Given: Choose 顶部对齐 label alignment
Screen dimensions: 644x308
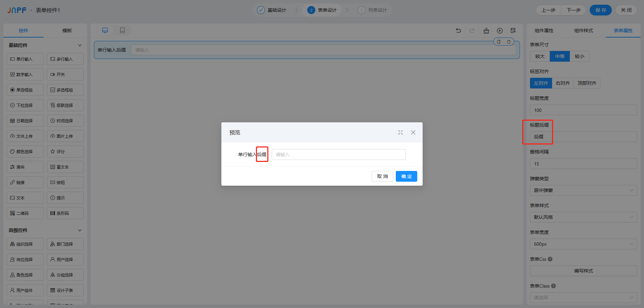Looking at the screenshot, I should pyautogui.click(x=587, y=83).
